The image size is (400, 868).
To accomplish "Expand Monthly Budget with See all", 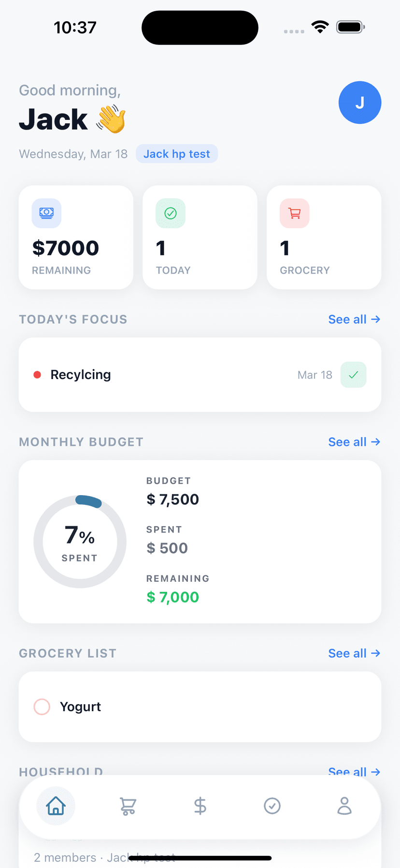I will (x=354, y=442).
